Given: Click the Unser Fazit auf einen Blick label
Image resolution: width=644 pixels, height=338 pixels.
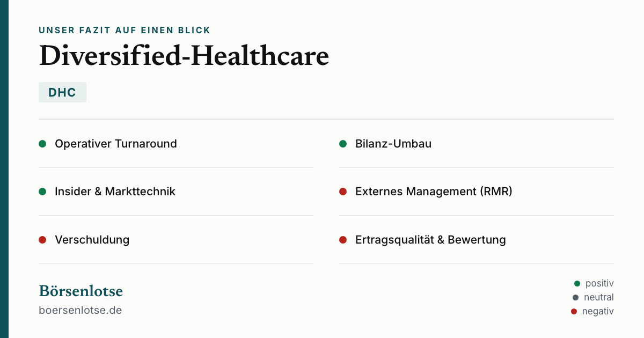Looking at the screenshot, I should [x=125, y=30].
